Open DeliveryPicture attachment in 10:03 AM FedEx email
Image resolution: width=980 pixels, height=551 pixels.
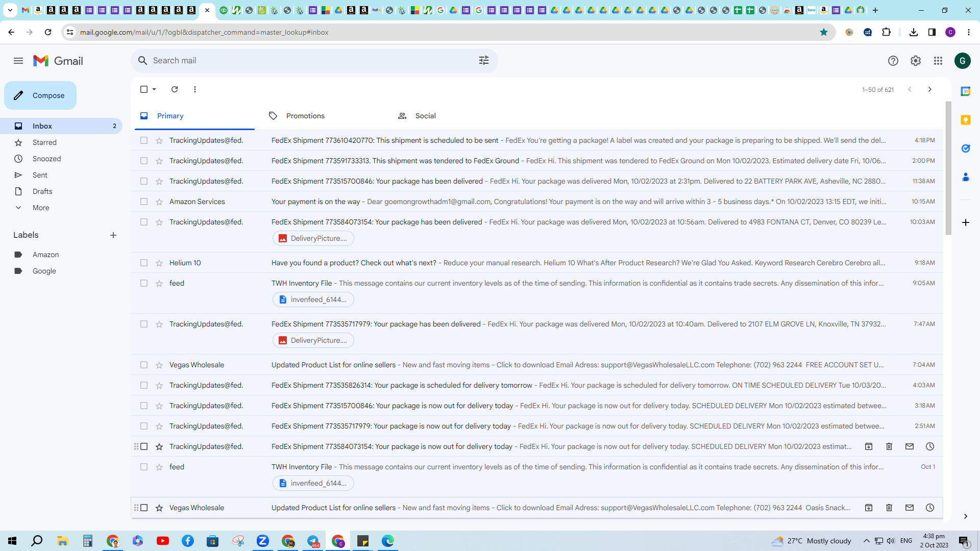(313, 238)
